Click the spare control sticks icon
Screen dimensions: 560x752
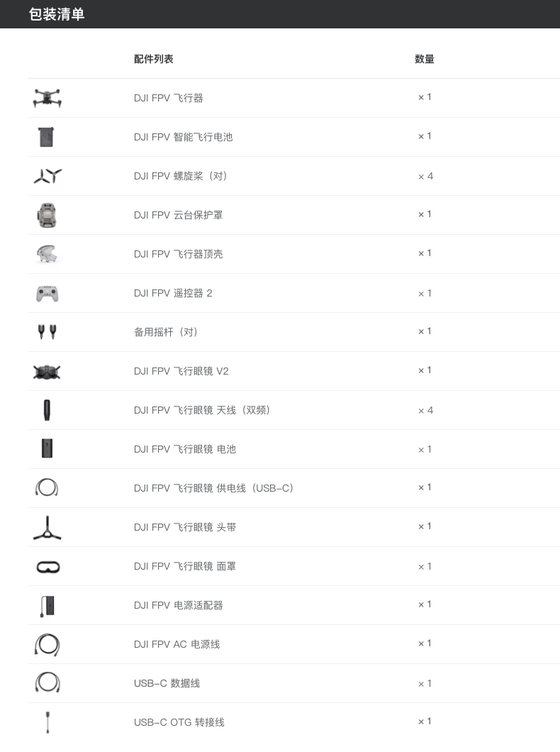click(x=47, y=332)
